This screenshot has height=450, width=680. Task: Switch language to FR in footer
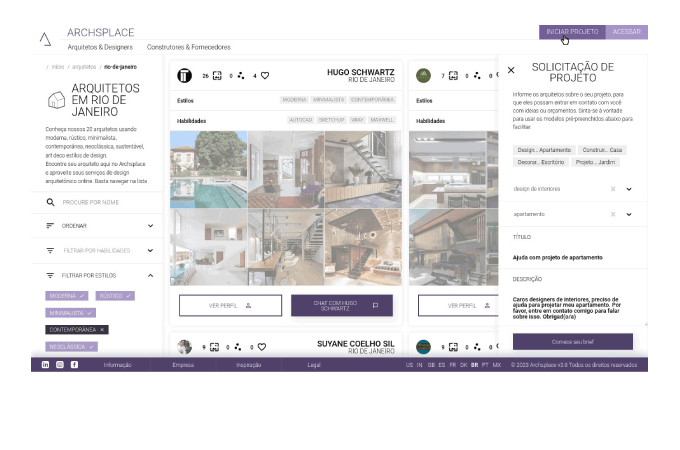tap(452, 365)
